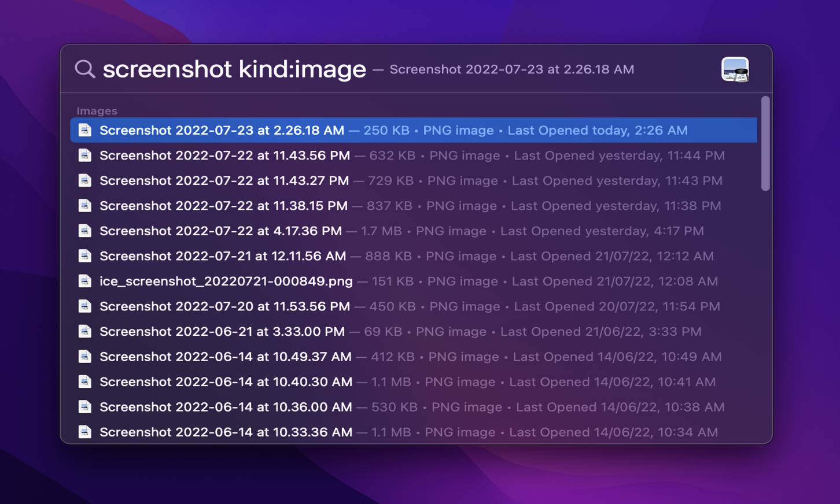
Task: Click 'Last Opened today, 2:26 AM' text
Action: 598,131
